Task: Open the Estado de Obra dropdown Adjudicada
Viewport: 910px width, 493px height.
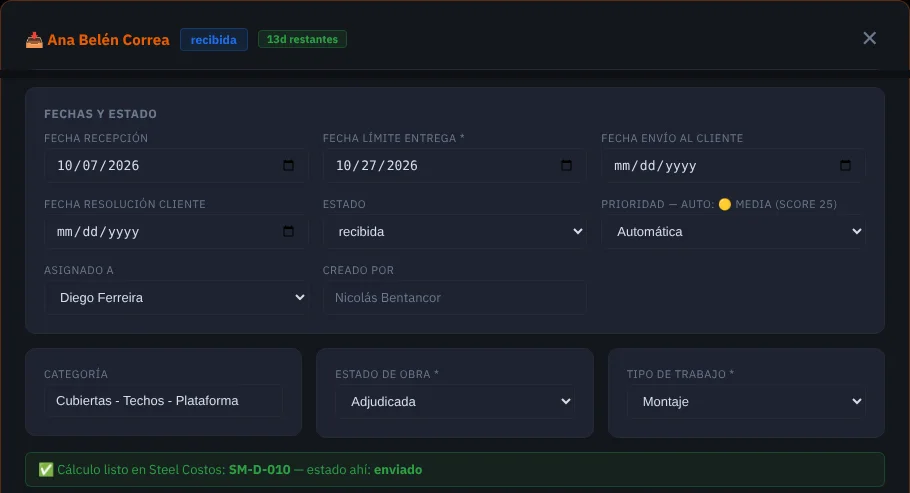Action: coord(454,401)
